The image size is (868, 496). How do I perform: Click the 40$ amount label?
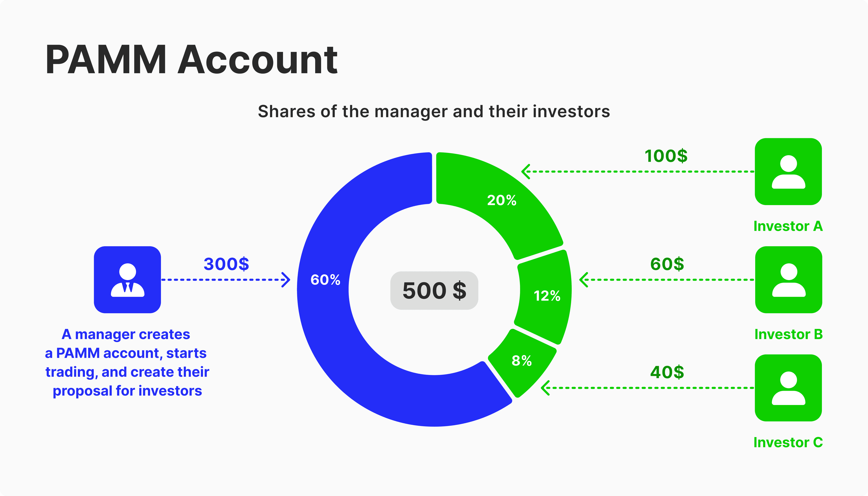point(667,372)
